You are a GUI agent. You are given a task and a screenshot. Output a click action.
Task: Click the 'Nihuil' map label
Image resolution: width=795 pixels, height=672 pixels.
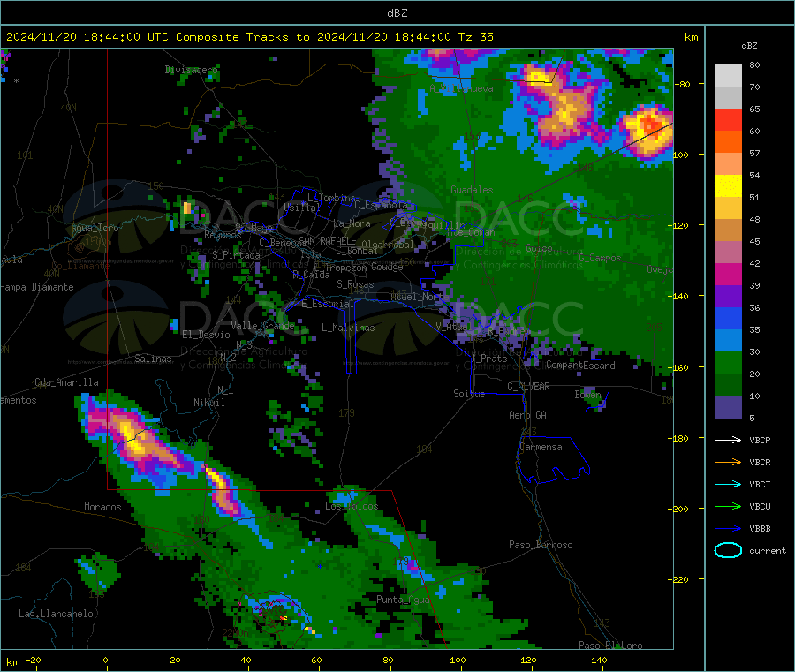[208, 403]
